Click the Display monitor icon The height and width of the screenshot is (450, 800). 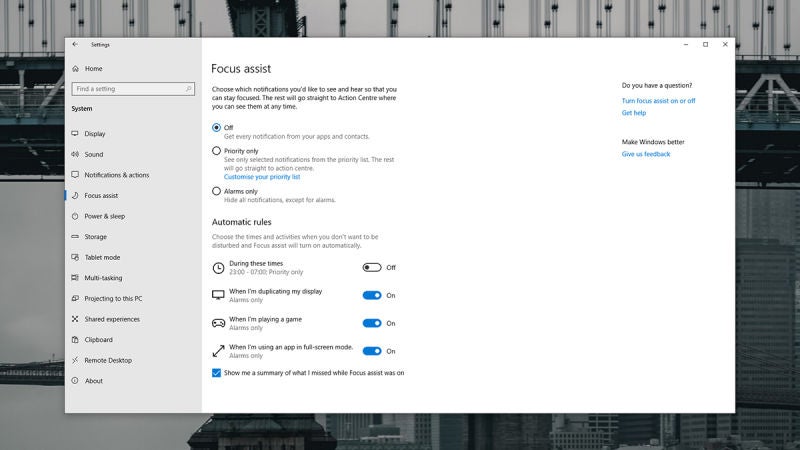pos(75,134)
